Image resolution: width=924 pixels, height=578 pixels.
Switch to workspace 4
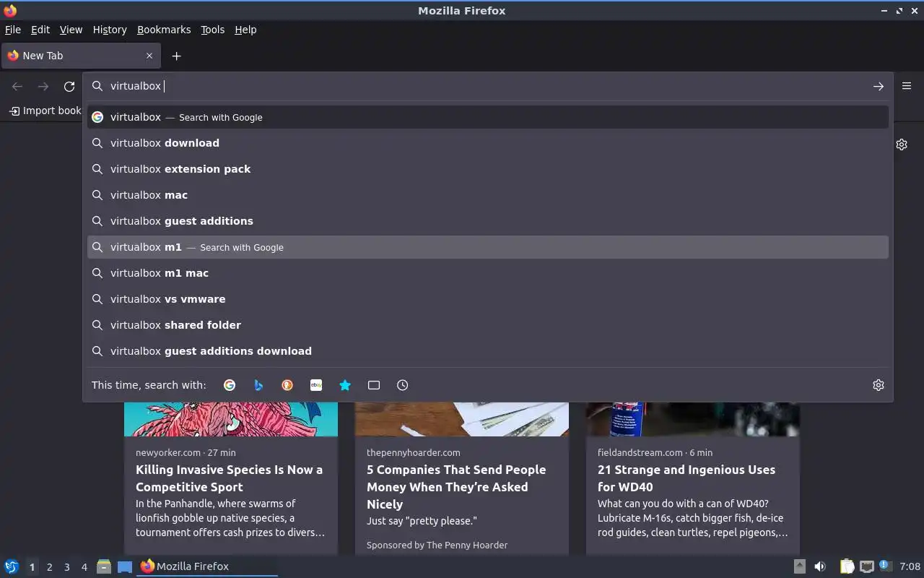click(84, 567)
